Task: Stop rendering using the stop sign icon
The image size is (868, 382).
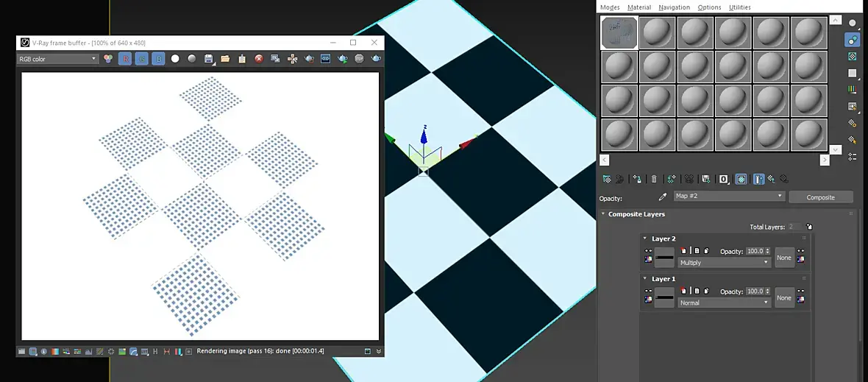Action: coord(359,58)
